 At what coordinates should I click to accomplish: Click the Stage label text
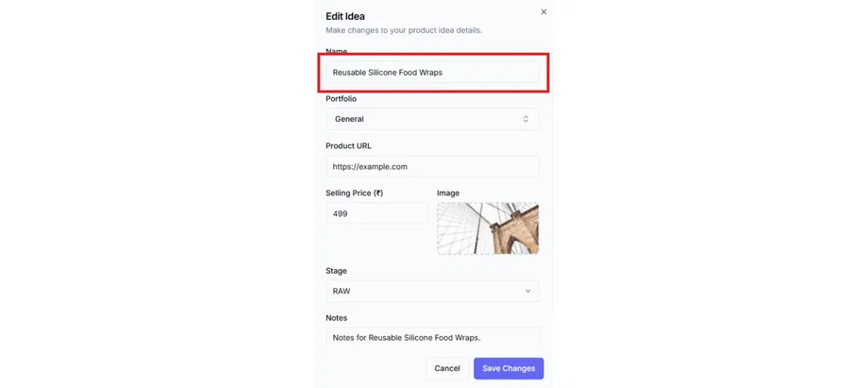(x=337, y=271)
